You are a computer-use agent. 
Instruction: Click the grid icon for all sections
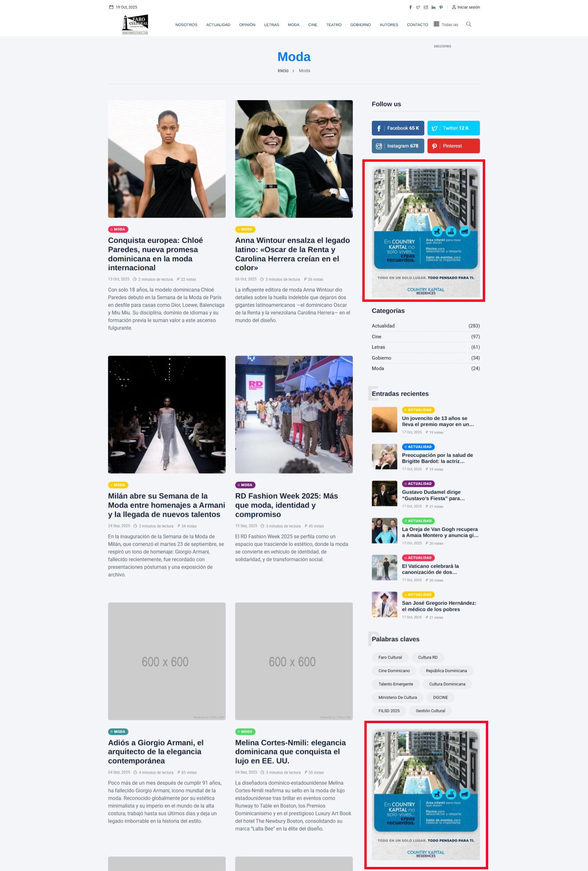click(436, 24)
